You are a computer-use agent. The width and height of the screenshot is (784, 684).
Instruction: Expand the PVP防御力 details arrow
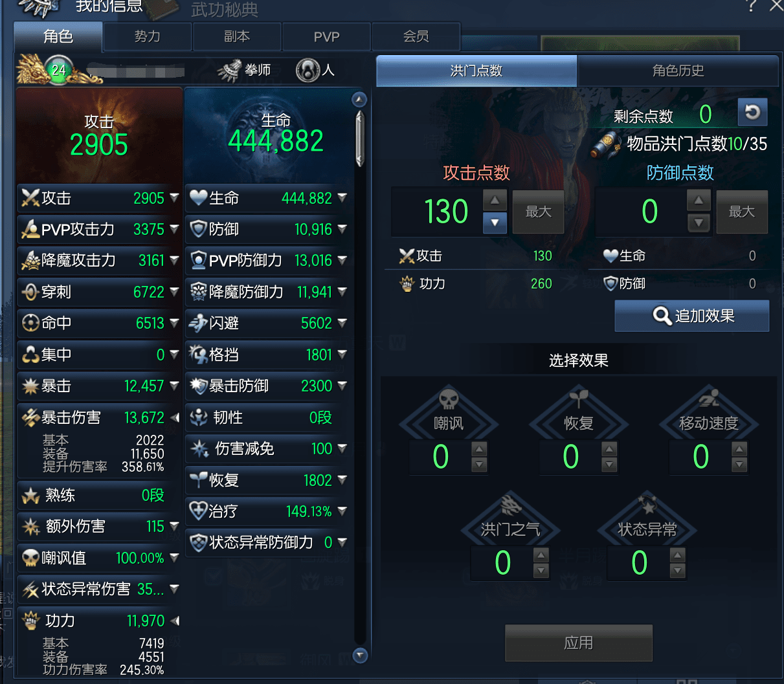tap(342, 260)
